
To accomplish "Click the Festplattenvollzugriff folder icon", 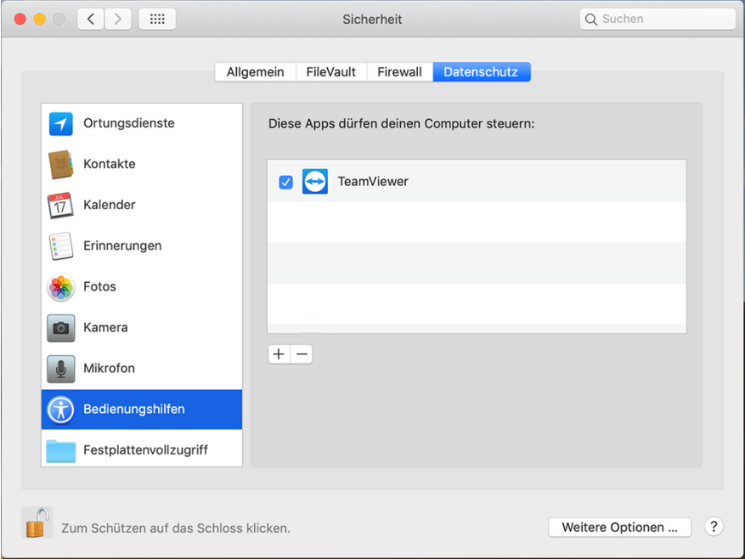I will coord(61,450).
